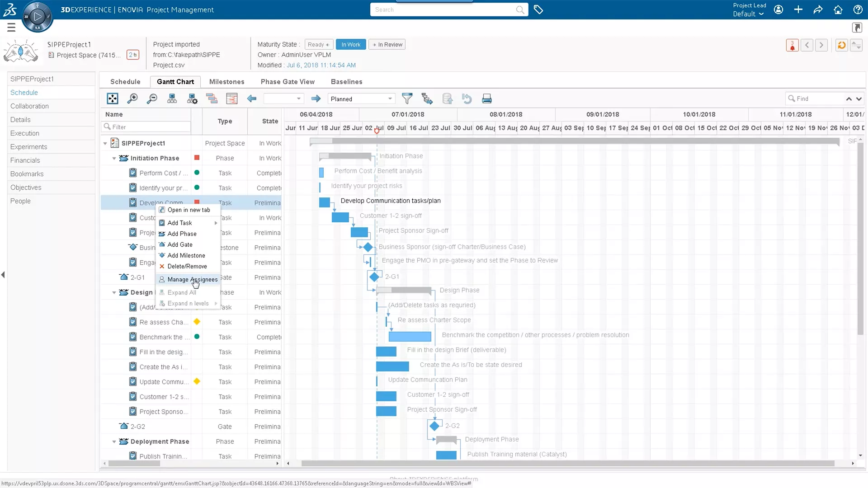Click the Undo icon on the Gantt toolbar
The width and height of the screenshot is (868, 488).
[467, 99]
